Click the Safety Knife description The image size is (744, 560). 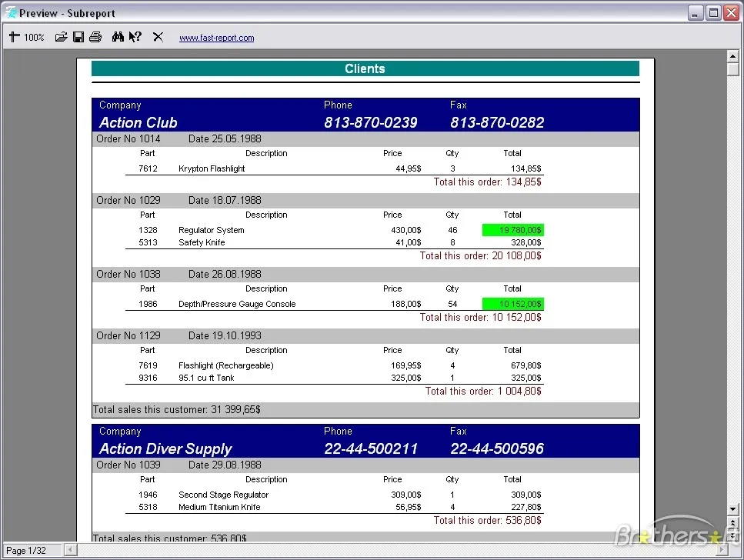[202, 242]
